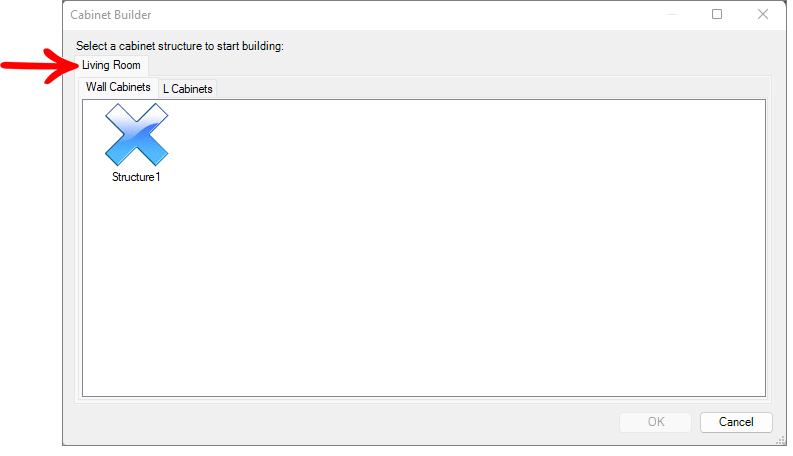Image resolution: width=793 pixels, height=456 pixels.
Task: Open the Wall Cabinets tab
Action: pos(118,87)
